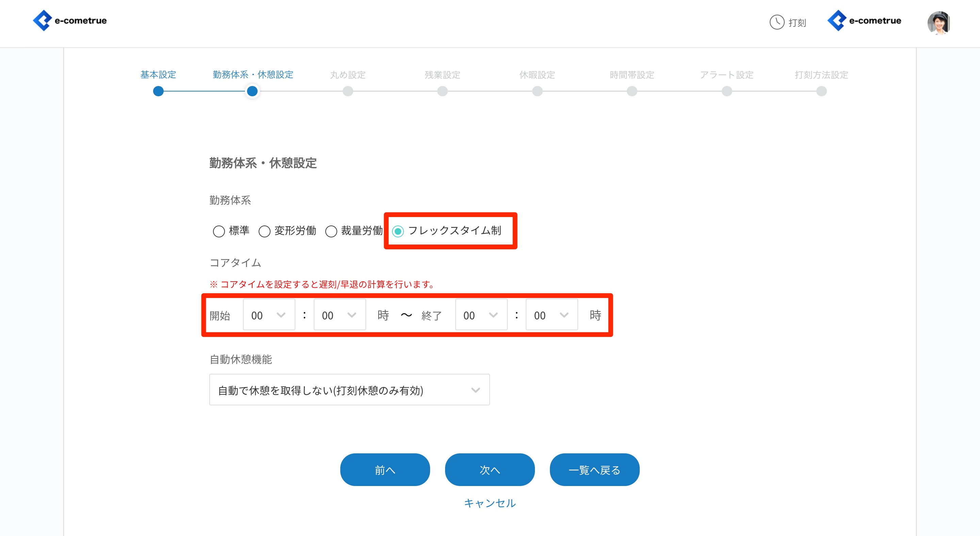Select the 標準 radio button
The width and height of the screenshot is (980, 536).
click(x=219, y=231)
